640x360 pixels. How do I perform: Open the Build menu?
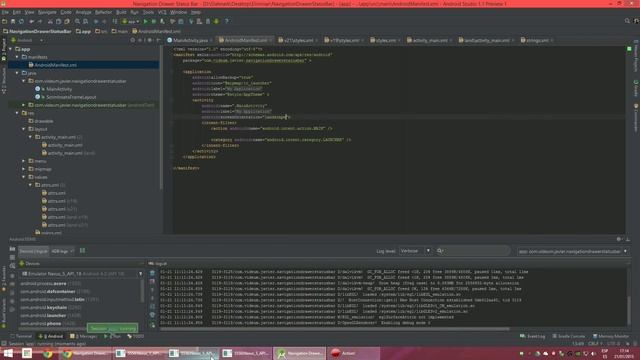click(121, 12)
